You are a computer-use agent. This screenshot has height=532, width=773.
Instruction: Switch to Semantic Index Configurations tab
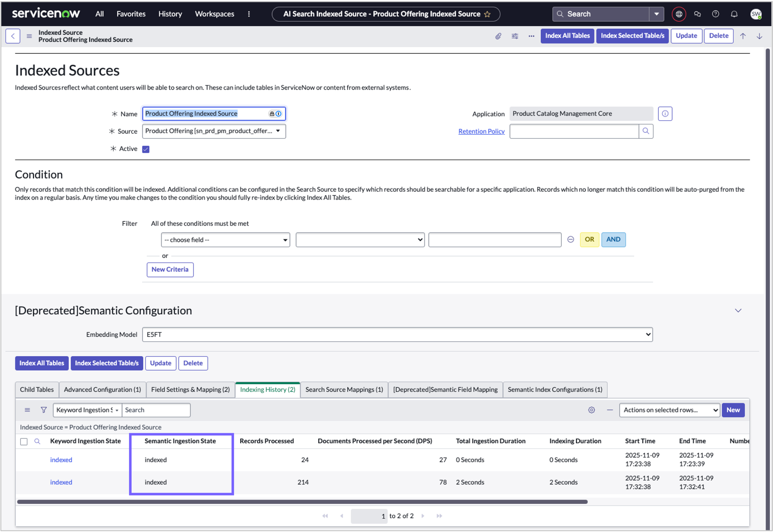(555, 390)
